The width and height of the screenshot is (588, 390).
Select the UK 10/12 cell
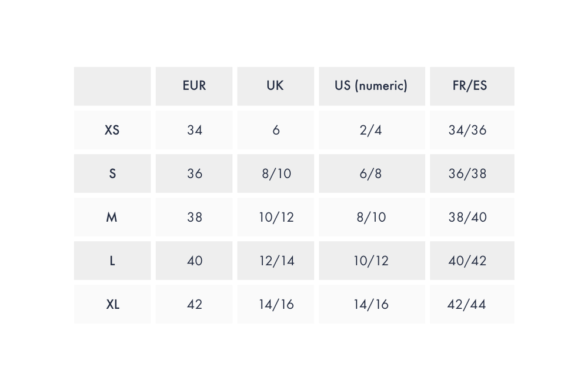(276, 217)
